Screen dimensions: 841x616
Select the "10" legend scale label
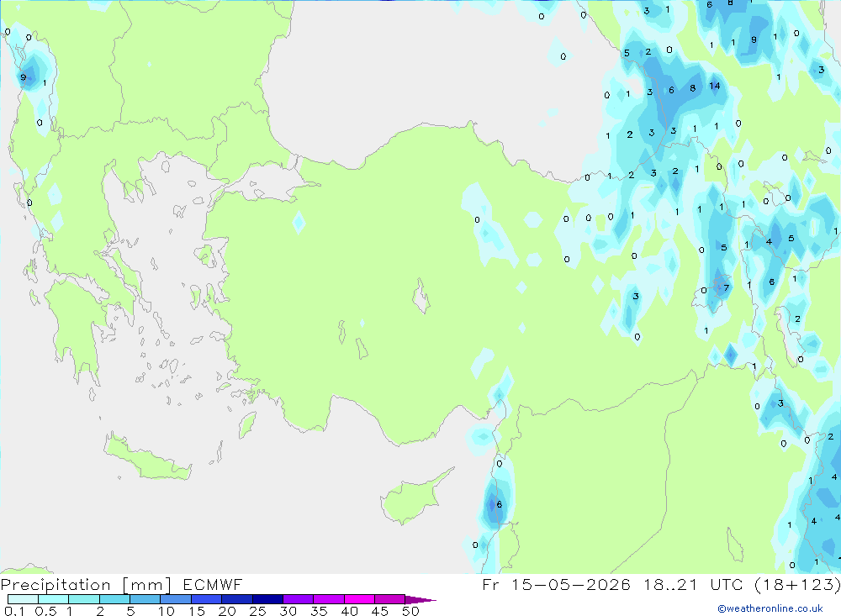click(167, 611)
